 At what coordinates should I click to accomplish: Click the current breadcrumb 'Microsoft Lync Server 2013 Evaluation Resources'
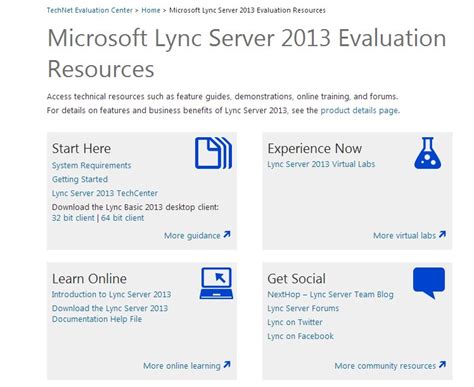(247, 10)
